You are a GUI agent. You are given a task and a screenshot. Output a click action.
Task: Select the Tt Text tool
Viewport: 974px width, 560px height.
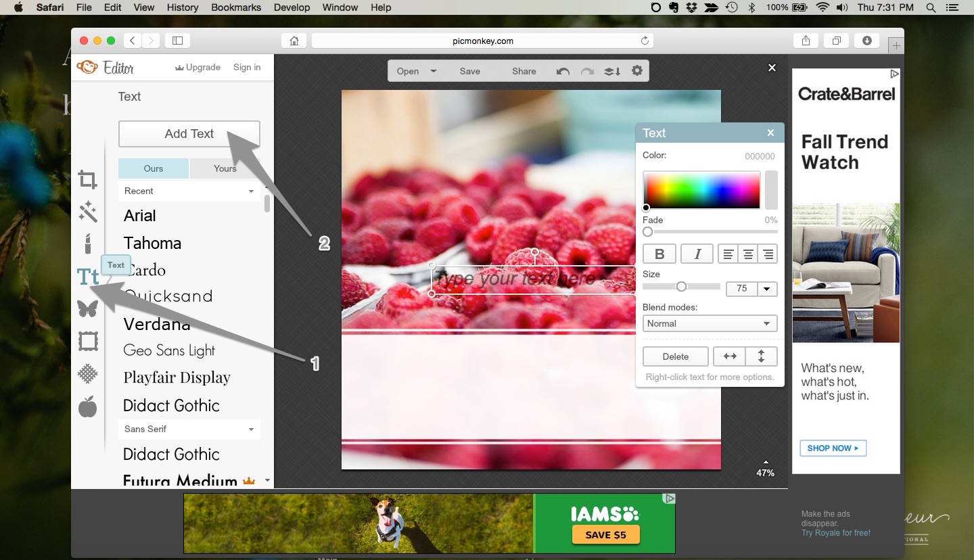88,277
